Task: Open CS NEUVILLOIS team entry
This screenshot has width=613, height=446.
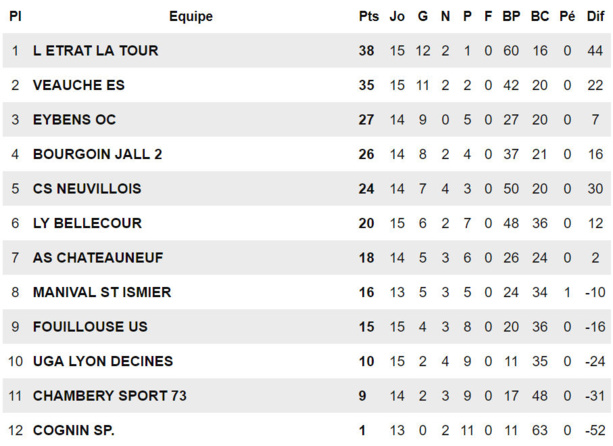Action: click(x=87, y=189)
